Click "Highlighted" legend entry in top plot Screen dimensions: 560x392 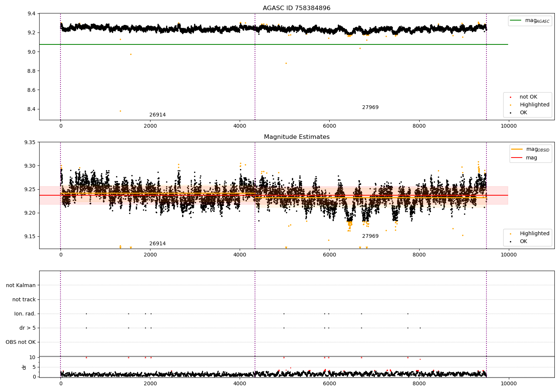tap(535, 105)
